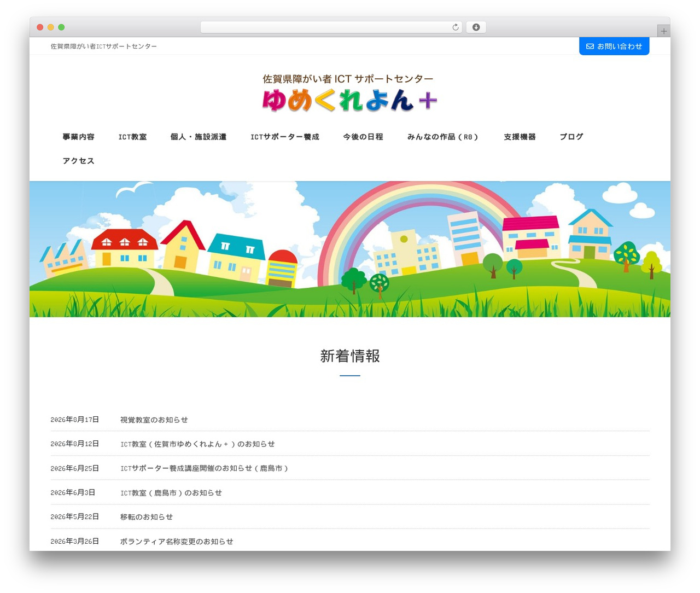Open ICT教室（佐賀市ゆめくれよん＋）のお知らせ link
The height and width of the screenshot is (593, 700).
click(x=197, y=444)
